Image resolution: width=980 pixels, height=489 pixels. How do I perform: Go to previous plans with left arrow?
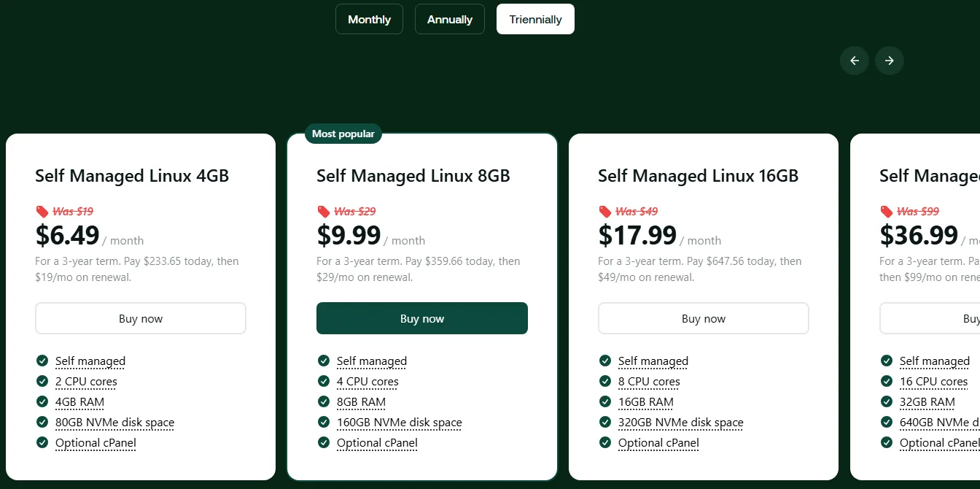pyautogui.click(x=855, y=61)
